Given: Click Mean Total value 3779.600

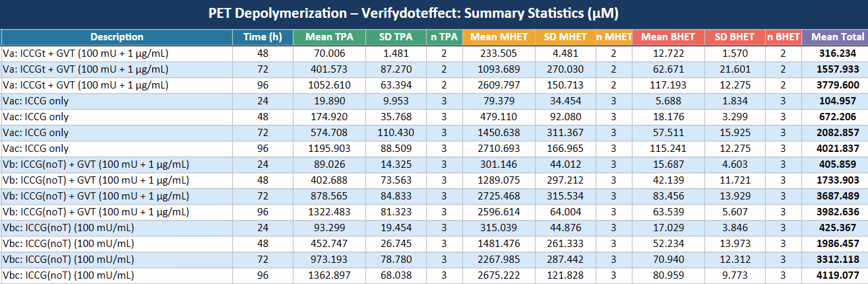Looking at the screenshot, I should coord(835,85).
